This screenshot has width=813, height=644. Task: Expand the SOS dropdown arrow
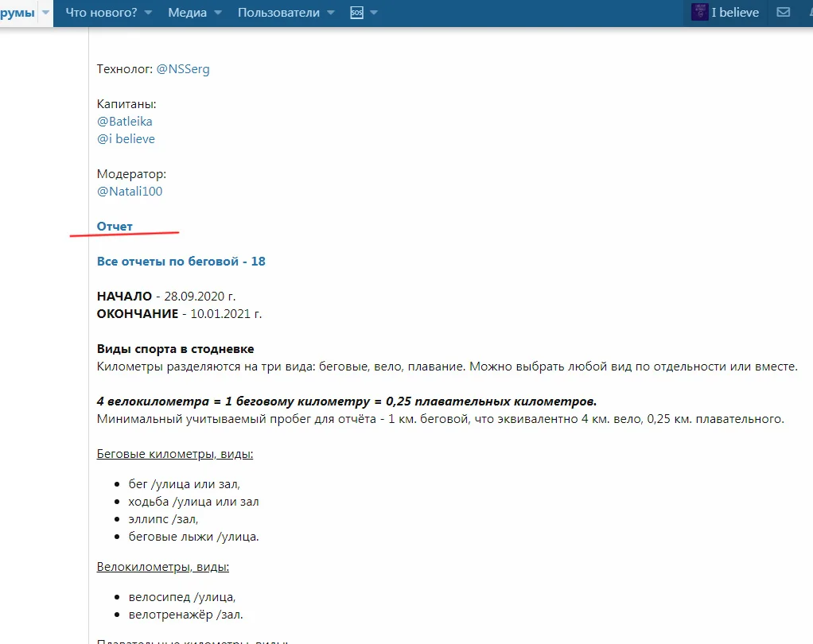pos(374,13)
